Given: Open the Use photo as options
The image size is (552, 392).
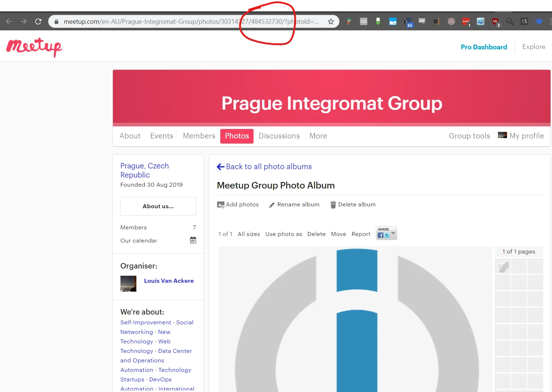Looking at the screenshot, I should click(284, 234).
